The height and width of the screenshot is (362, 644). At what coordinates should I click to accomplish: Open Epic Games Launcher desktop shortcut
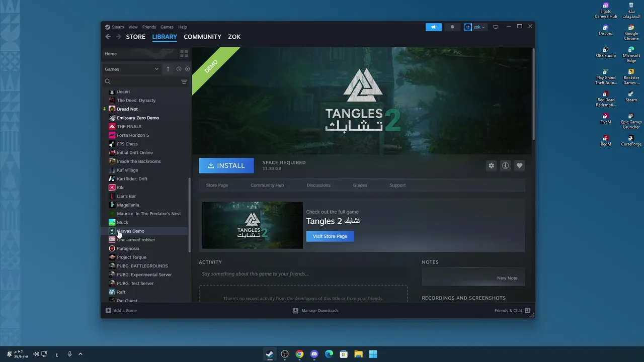click(x=631, y=121)
